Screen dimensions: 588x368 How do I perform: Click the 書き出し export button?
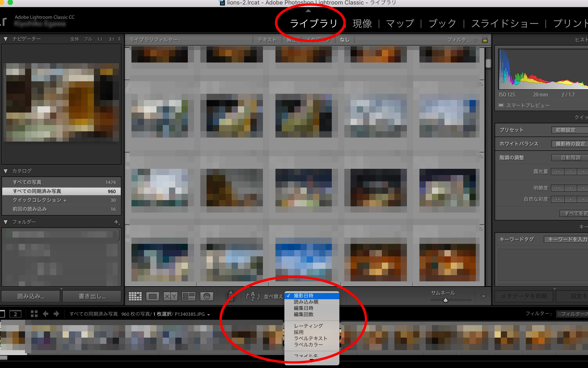tap(92, 296)
